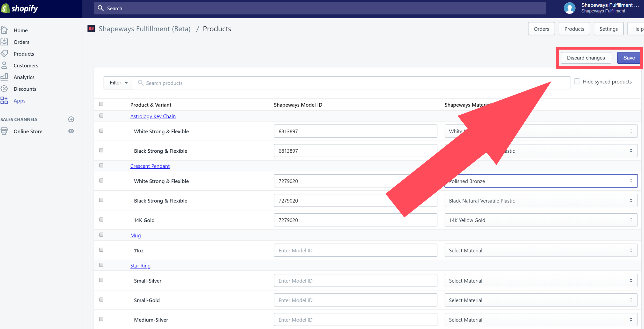
Task: Click the Products tag icon in sidebar
Action: tap(4, 53)
